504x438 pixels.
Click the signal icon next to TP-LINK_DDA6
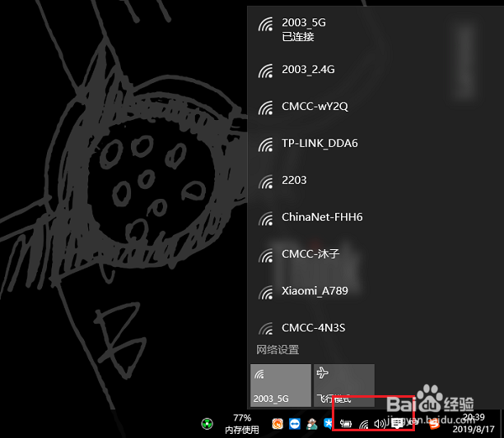click(x=265, y=145)
